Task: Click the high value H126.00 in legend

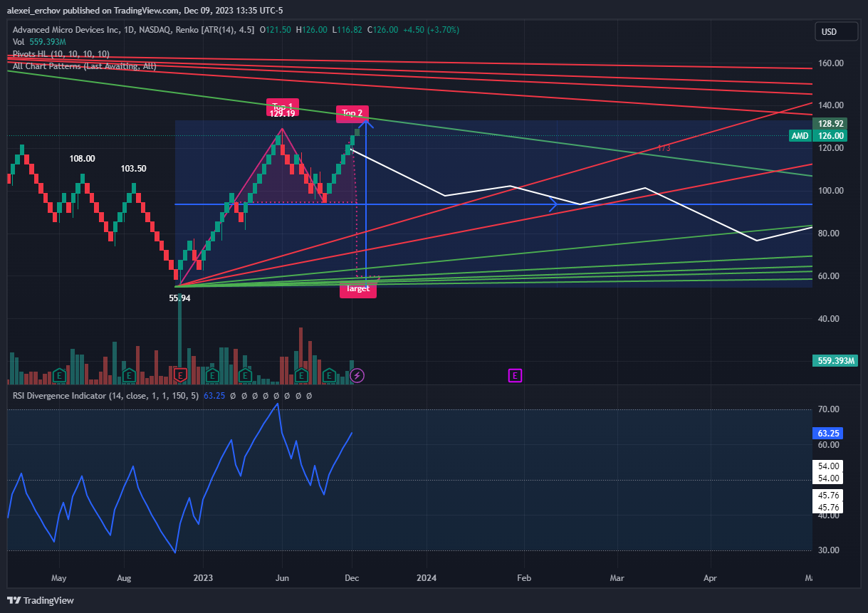Action: [x=312, y=30]
